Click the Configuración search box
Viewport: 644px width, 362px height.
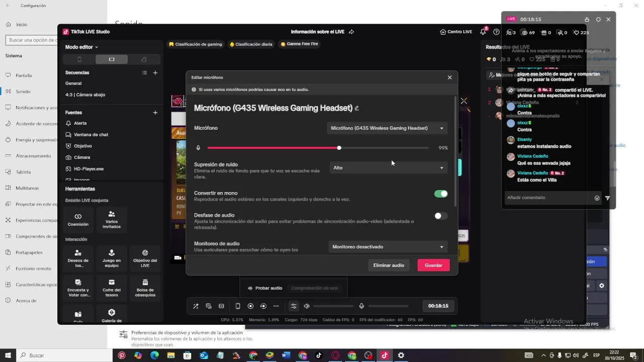tap(31, 40)
